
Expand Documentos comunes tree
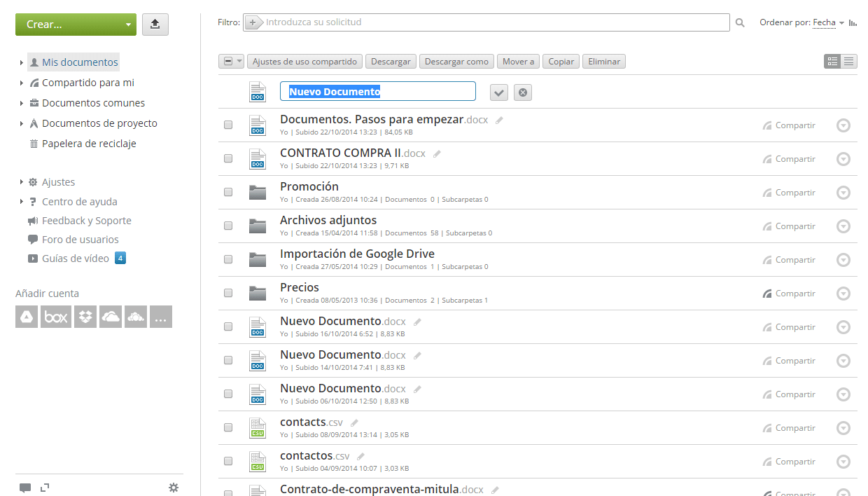[x=22, y=103]
